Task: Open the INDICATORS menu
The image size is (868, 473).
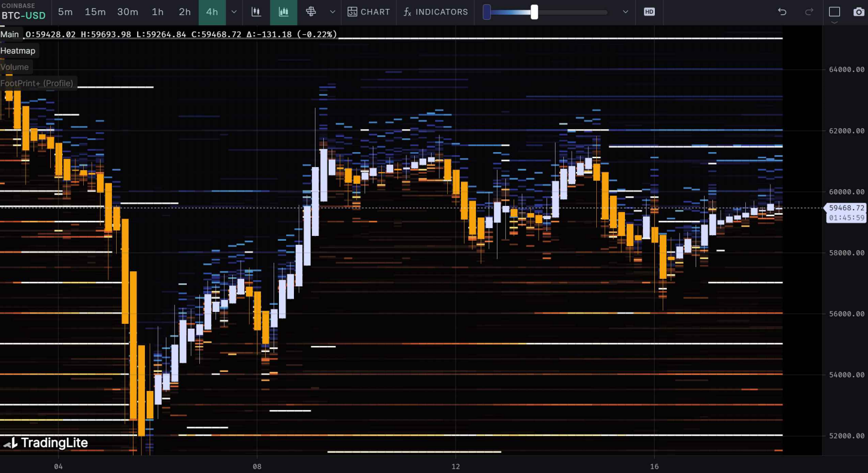Action: 435,12
